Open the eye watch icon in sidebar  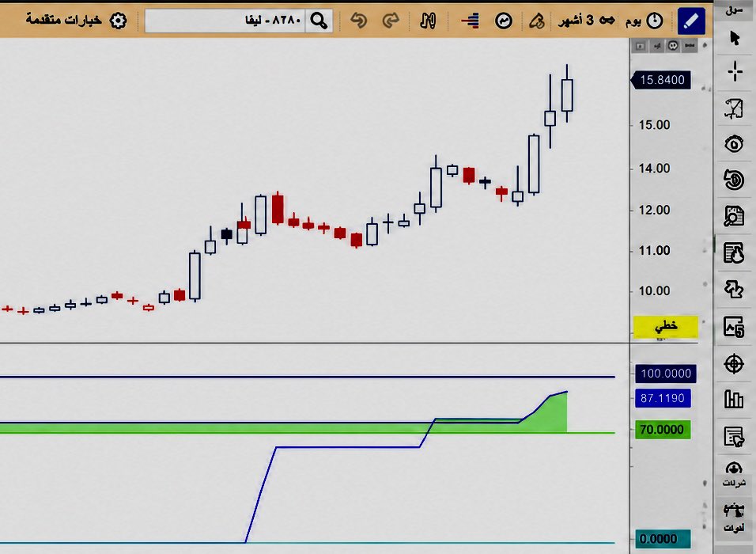pyautogui.click(x=734, y=144)
